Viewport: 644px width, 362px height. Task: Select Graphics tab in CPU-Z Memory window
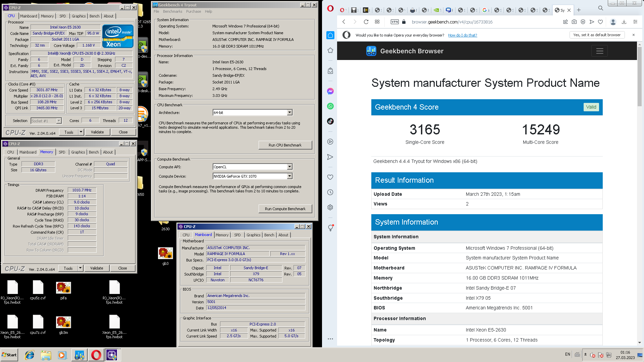coord(78,152)
